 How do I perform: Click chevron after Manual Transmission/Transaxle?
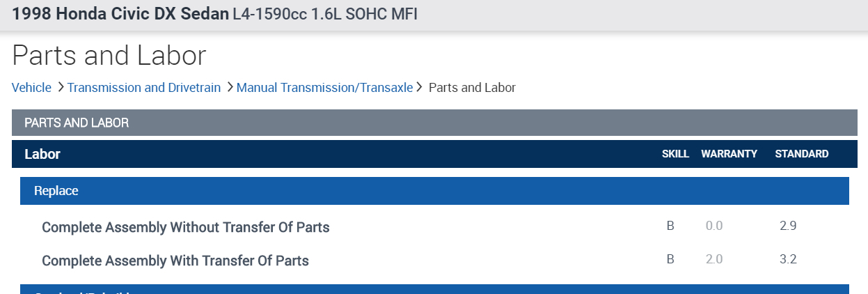[x=420, y=88]
